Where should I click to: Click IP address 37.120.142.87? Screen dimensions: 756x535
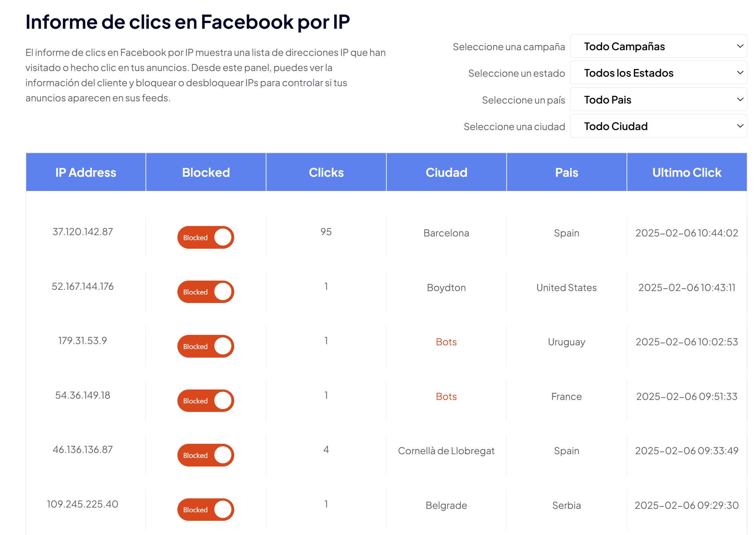point(83,232)
